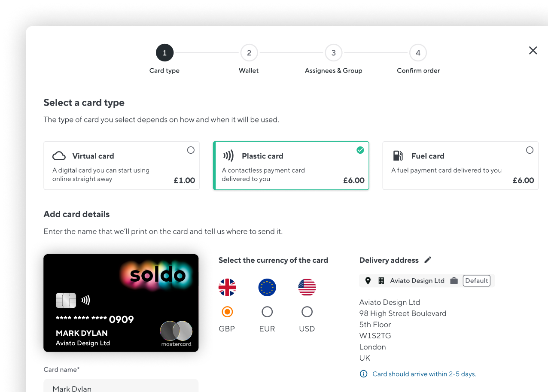548x392 pixels.
Task: Click the building icon next to Aviato Design Ltd
Action: click(381, 281)
